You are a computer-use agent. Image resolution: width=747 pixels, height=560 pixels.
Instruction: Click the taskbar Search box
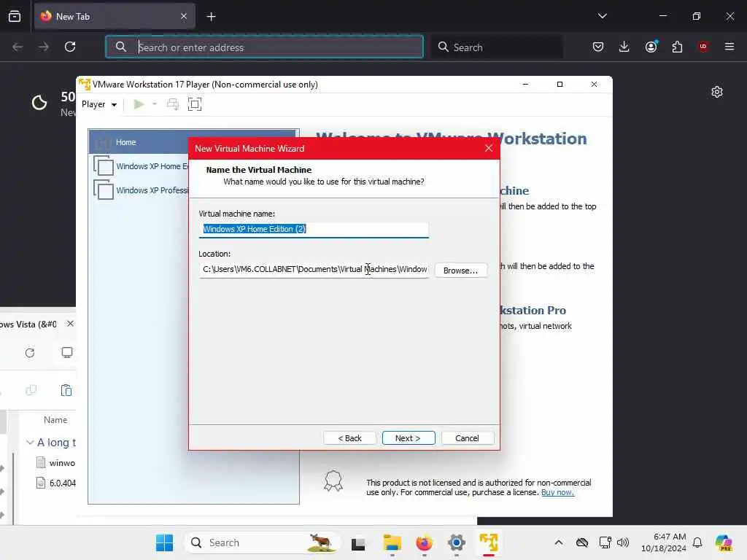[x=263, y=542]
